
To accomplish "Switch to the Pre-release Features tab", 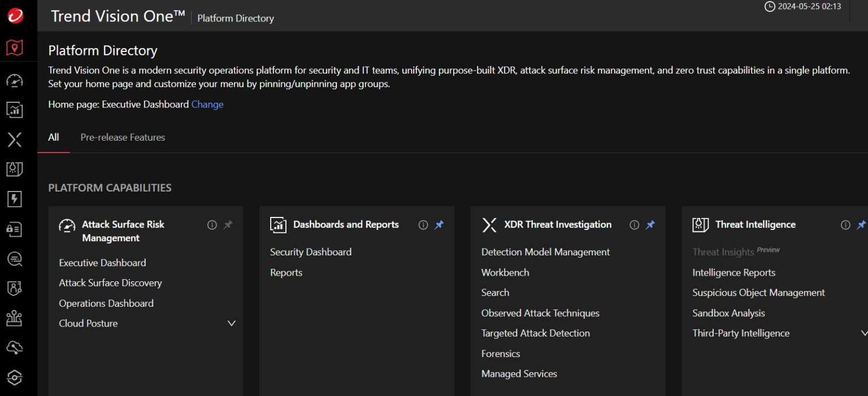I will click(123, 137).
